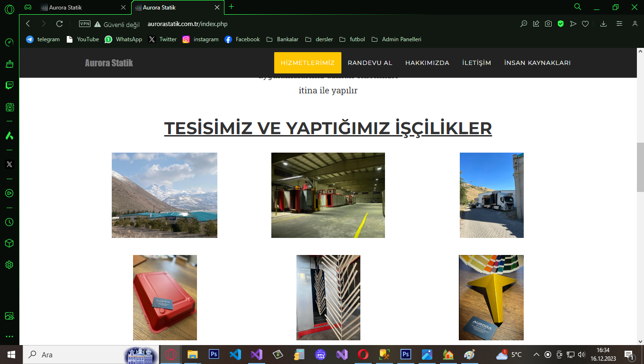This screenshot has width=644, height=364.
Task: Open History clock icon in sidebar
Action: (x=9, y=222)
